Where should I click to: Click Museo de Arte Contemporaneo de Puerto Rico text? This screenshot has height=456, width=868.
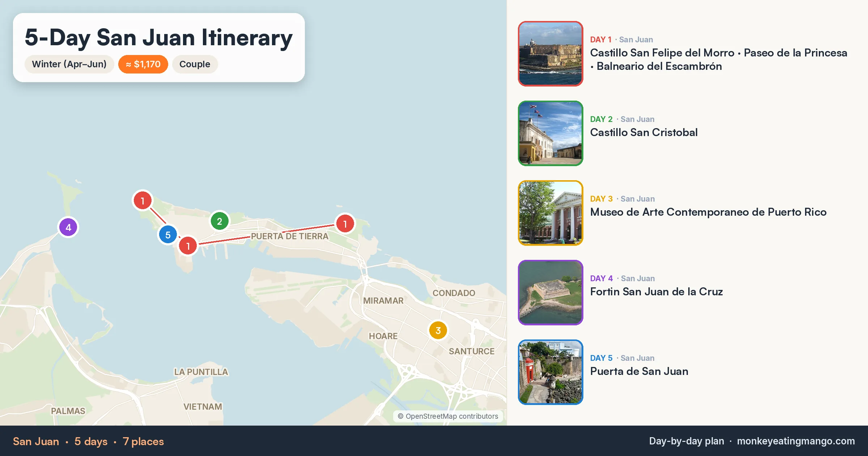pyautogui.click(x=708, y=212)
